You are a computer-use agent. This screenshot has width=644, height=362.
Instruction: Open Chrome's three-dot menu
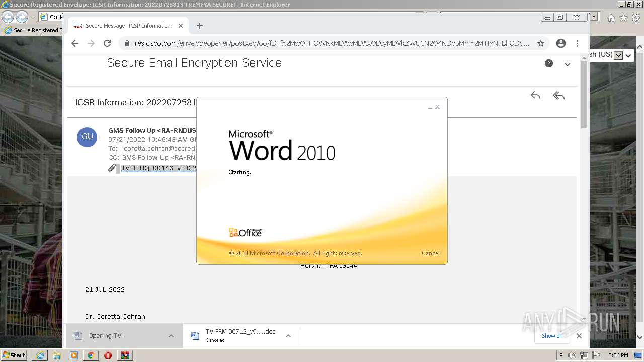pos(577,43)
